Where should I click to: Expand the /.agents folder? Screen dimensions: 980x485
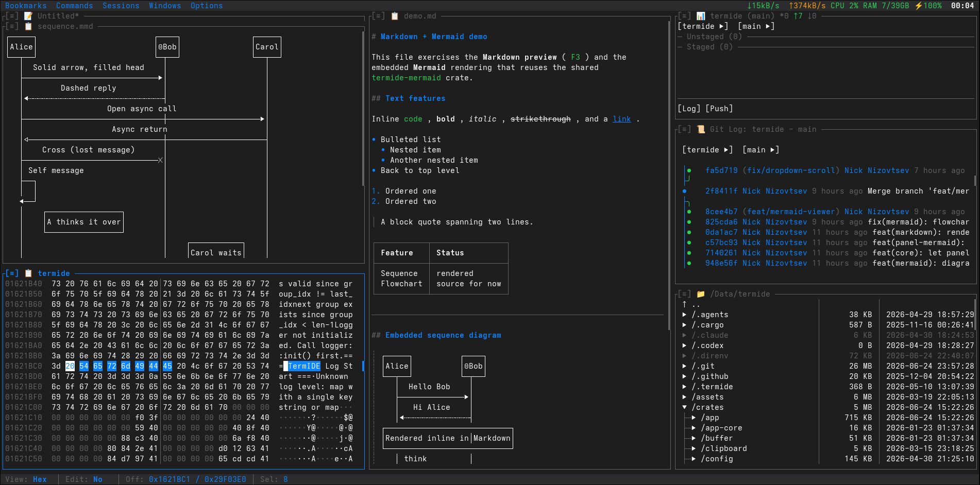click(x=684, y=315)
